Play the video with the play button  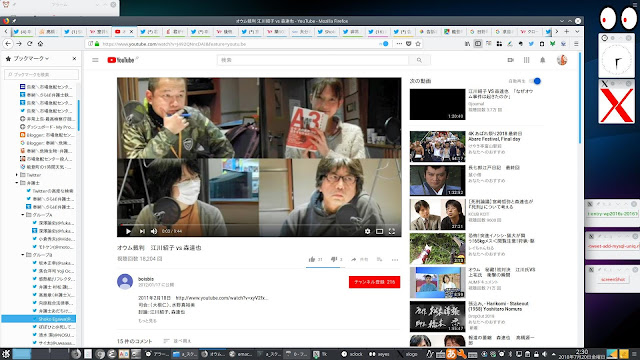tap(128, 231)
